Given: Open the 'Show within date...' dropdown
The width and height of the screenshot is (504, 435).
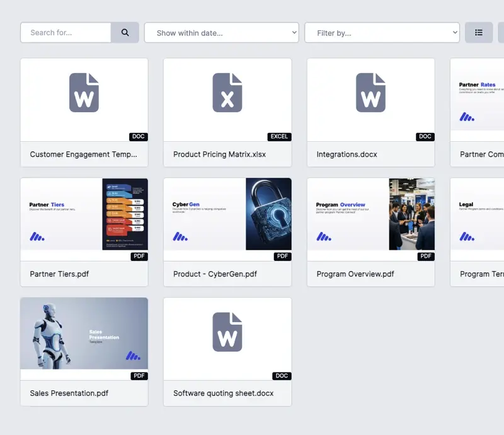Looking at the screenshot, I should coord(221,33).
